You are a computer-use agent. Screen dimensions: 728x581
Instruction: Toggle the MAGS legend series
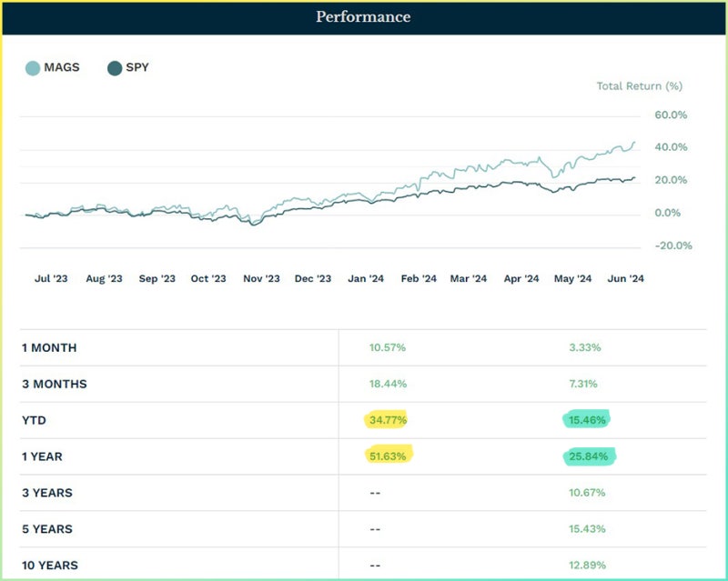pos(62,67)
